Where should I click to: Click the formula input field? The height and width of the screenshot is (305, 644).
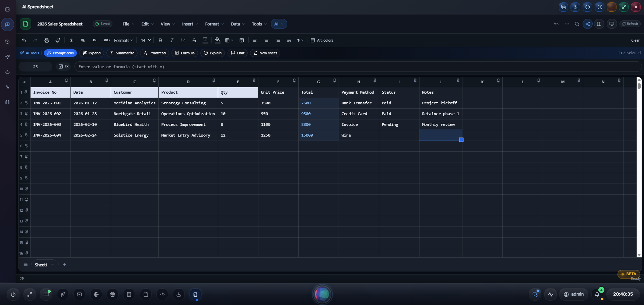[358, 67]
